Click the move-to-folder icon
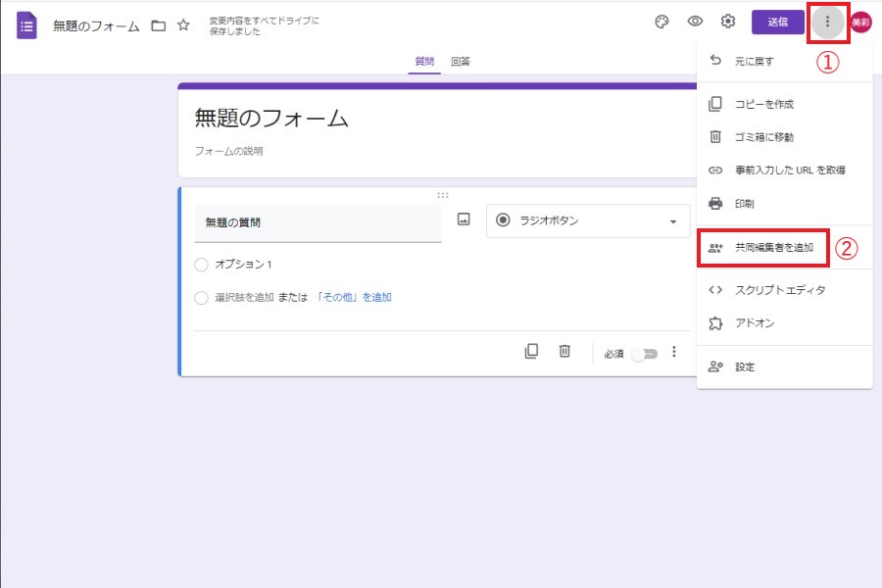Viewport: 882px width, 588px height. tap(158, 25)
